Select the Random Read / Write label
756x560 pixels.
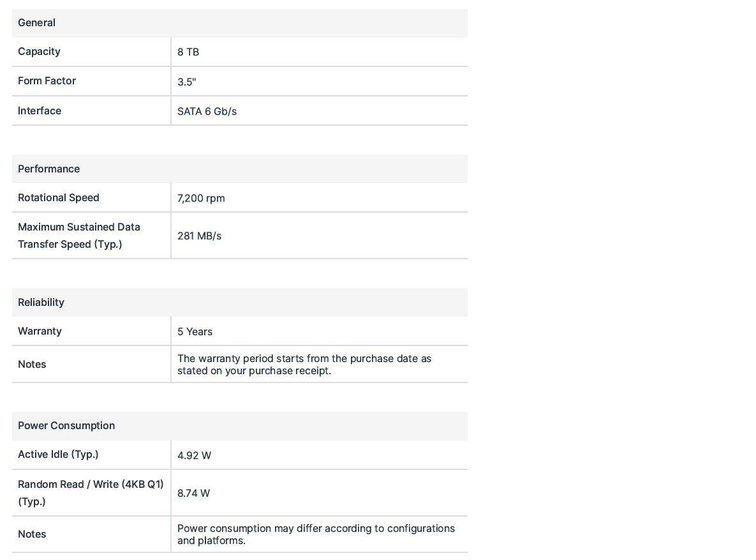pyautogui.click(x=91, y=493)
